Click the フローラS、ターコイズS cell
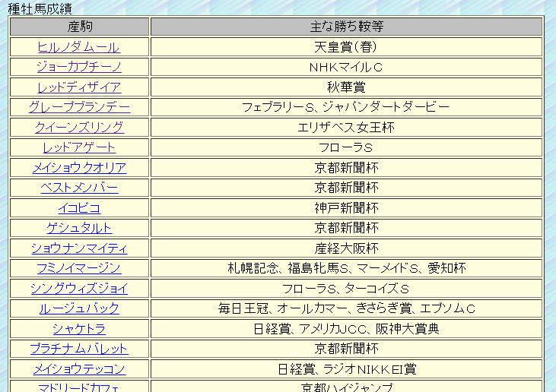This screenshot has width=556, height=392. (x=346, y=288)
